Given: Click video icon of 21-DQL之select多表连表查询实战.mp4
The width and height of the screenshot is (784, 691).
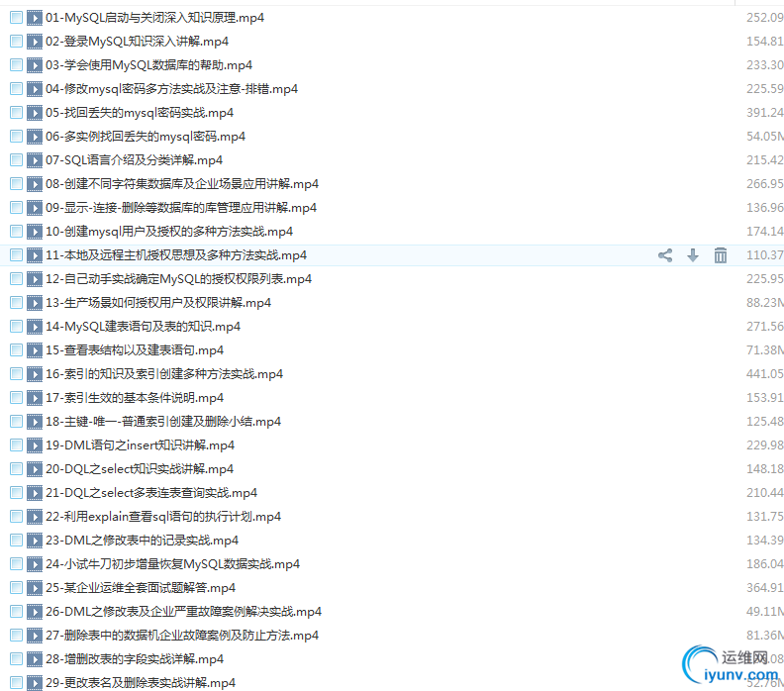Looking at the screenshot, I should 35,493.
